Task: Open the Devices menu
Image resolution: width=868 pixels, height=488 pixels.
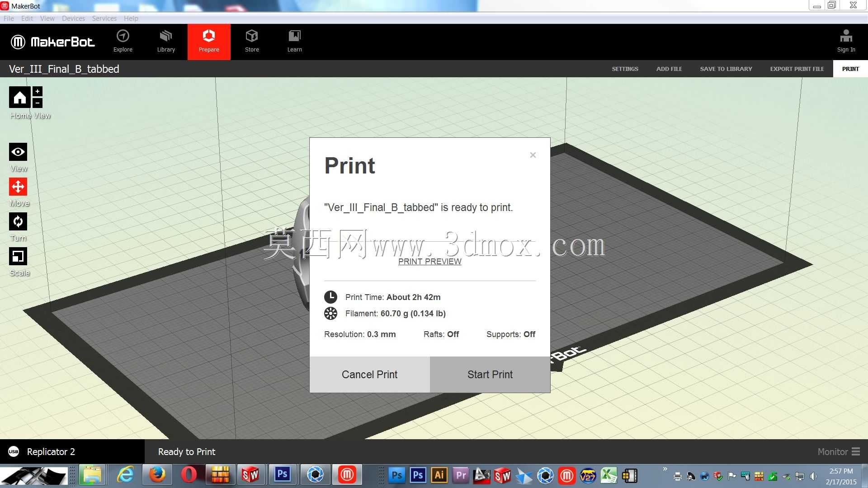Action: [x=73, y=19]
